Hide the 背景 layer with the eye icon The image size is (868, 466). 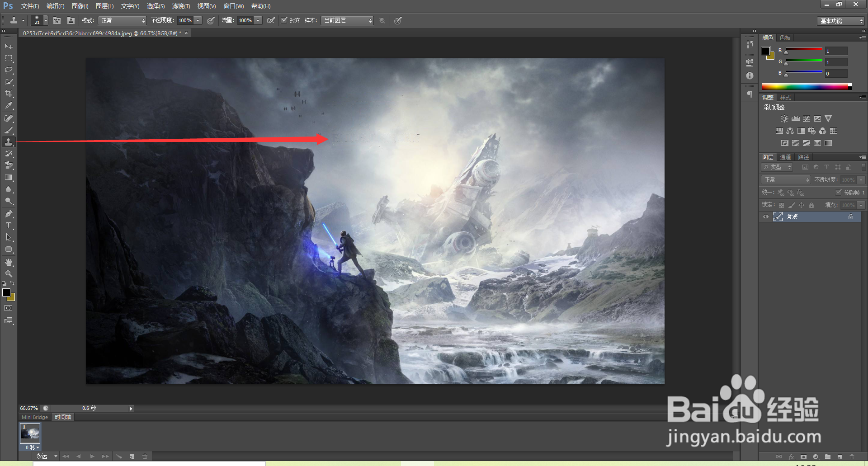click(766, 217)
